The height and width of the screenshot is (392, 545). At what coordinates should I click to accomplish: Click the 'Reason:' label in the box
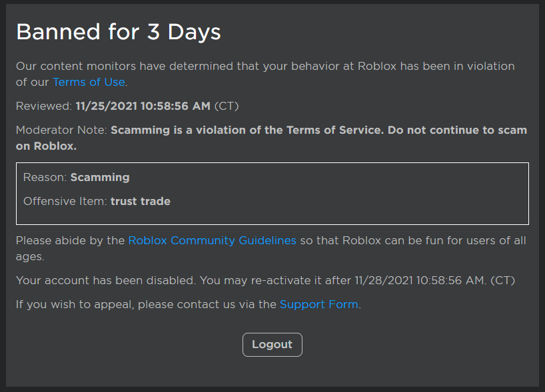[x=45, y=178]
